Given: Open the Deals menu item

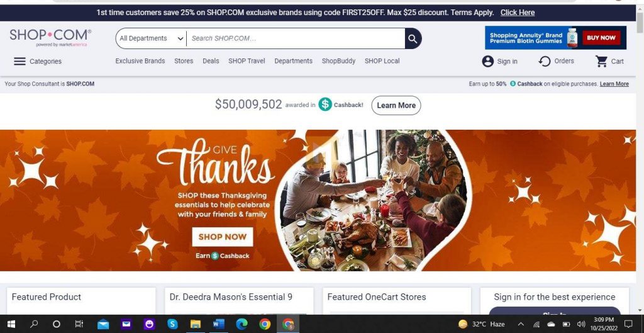Looking at the screenshot, I should pyautogui.click(x=211, y=61).
